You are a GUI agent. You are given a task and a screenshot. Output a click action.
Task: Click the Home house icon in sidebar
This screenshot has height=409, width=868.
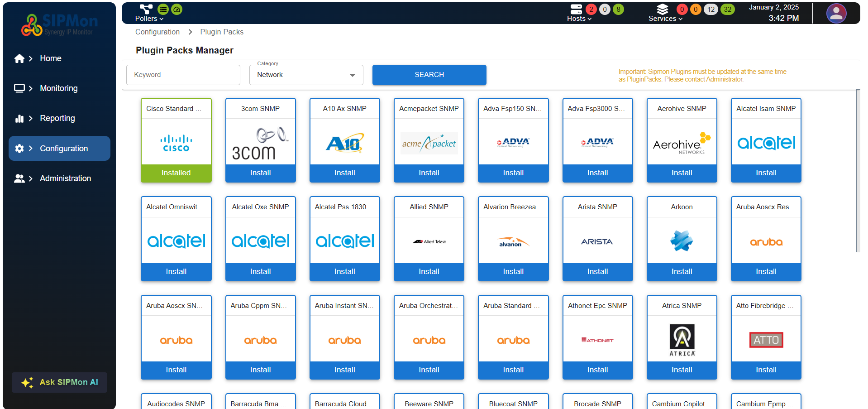click(x=19, y=58)
